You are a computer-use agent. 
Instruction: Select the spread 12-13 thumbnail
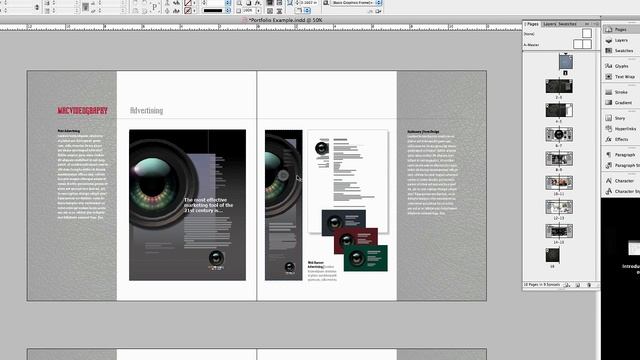point(559,207)
